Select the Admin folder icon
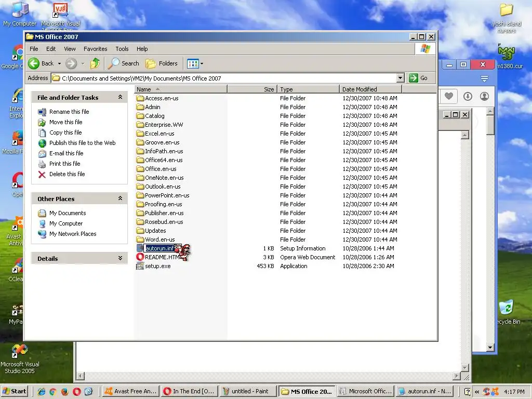532x399 pixels. 140,107
